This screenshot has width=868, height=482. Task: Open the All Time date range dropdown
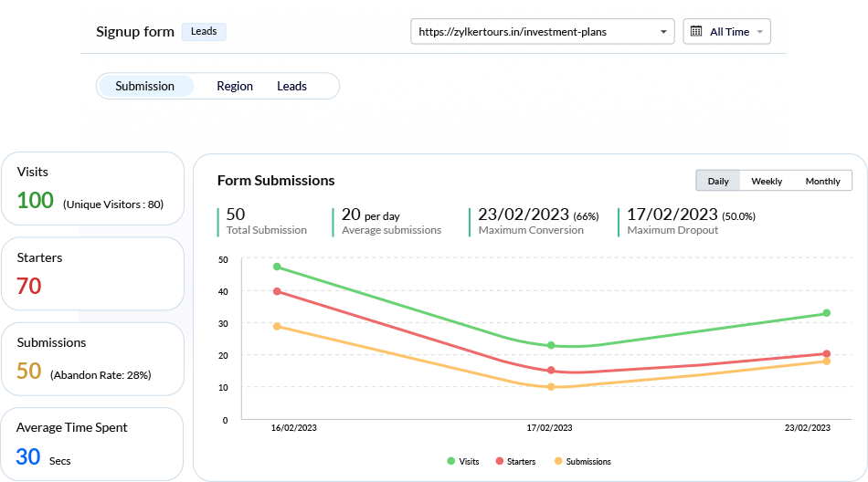pos(726,32)
